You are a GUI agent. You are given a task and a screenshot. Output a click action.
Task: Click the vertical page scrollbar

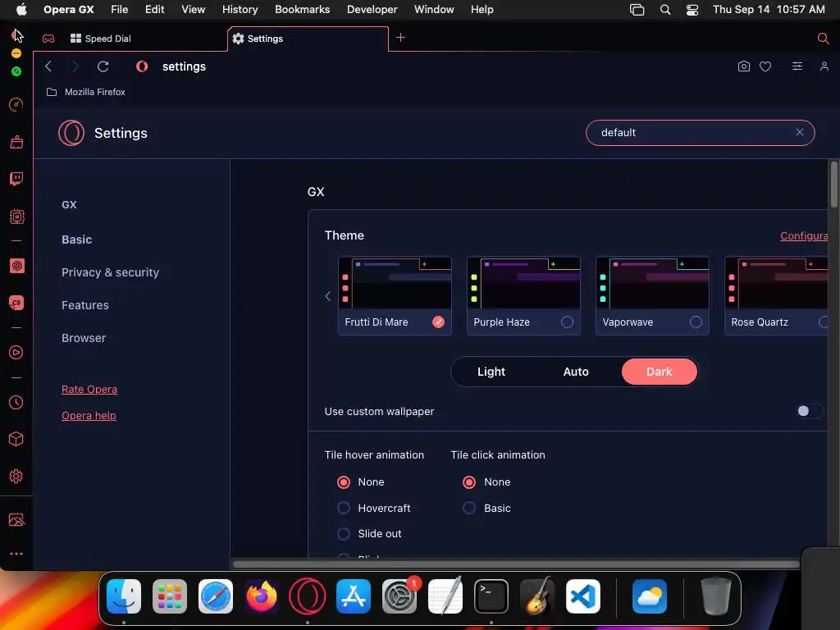coord(833,185)
